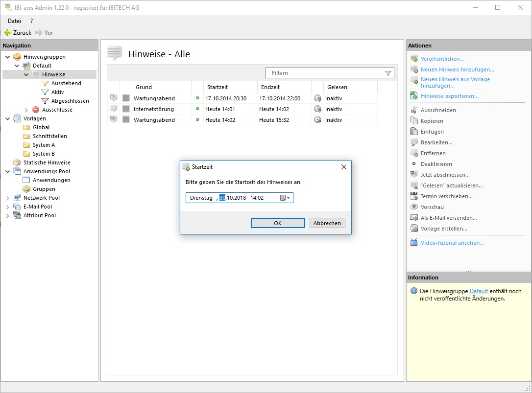Click the Default link in Information panel
532x393 pixels.
[479, 291]
